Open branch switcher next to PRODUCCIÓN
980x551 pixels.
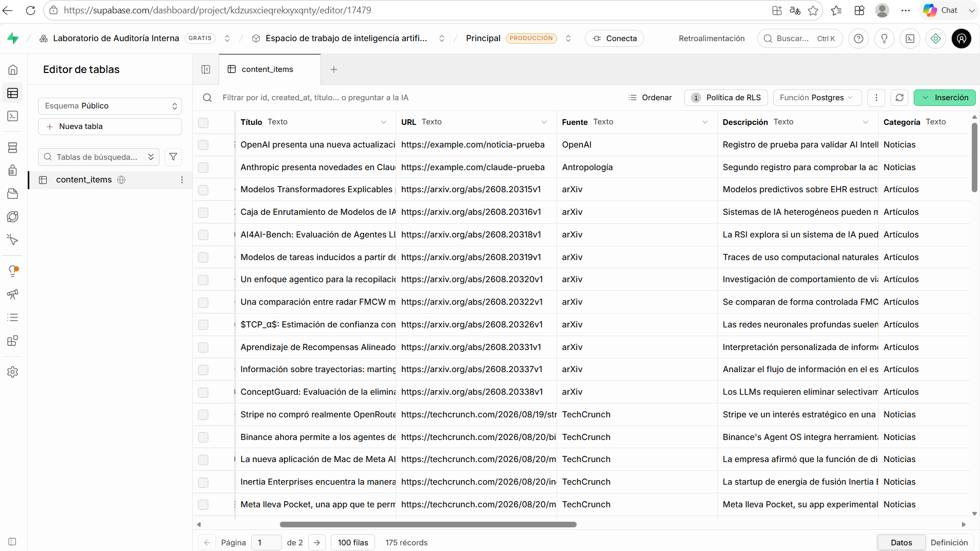(568, 39)
